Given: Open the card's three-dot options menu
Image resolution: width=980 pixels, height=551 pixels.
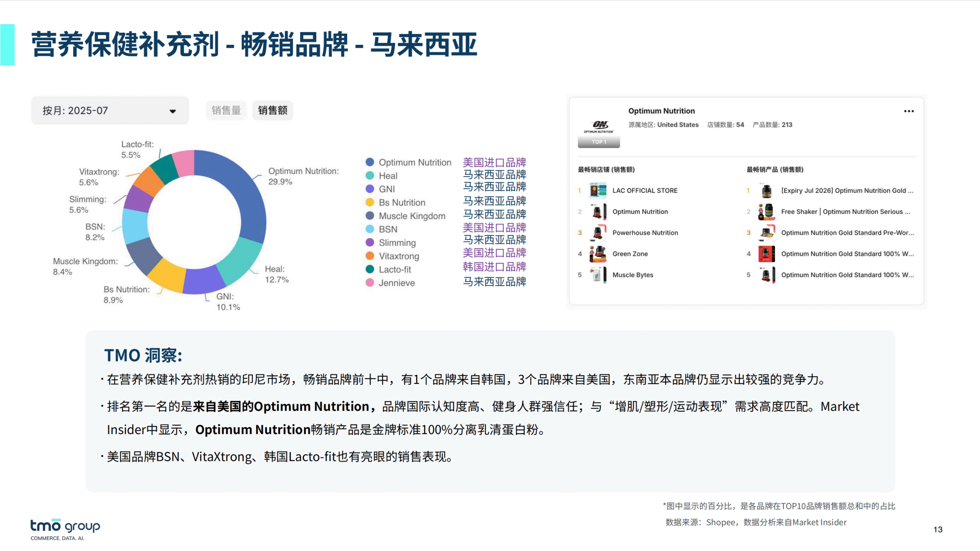Looking at the screenshot, I should tap(908, 111).
